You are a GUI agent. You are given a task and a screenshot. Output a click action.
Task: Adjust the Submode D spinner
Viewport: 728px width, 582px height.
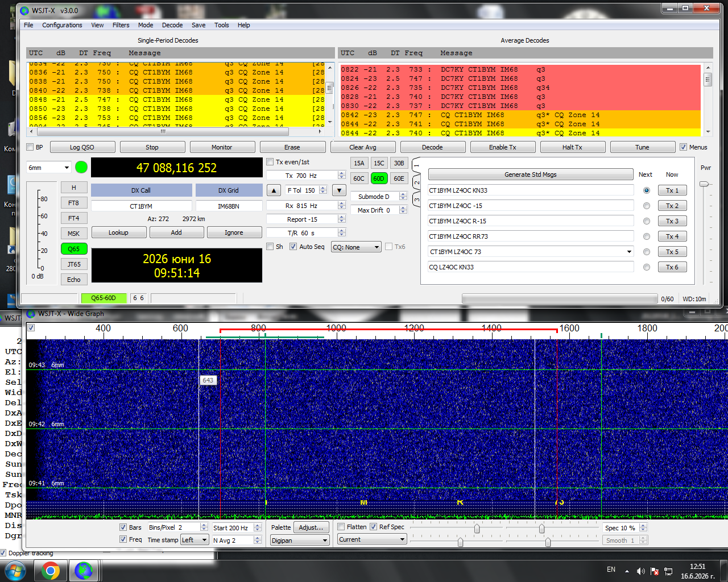point(403,197)
